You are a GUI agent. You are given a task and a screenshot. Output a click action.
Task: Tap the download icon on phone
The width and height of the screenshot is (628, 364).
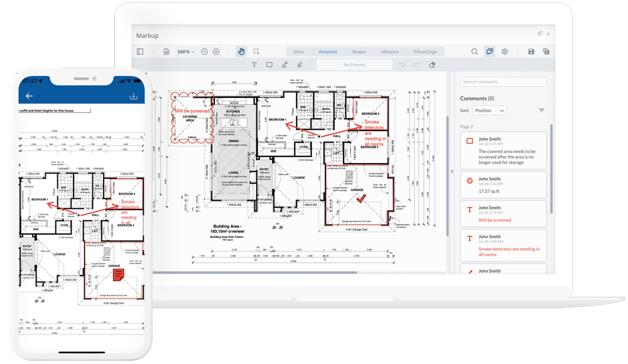click(x=133, y=96)
